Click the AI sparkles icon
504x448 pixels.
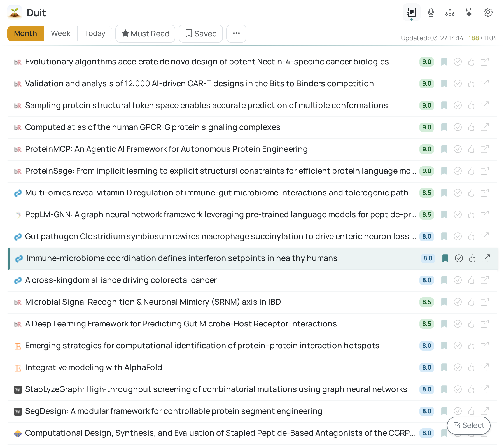pos(469,13)
